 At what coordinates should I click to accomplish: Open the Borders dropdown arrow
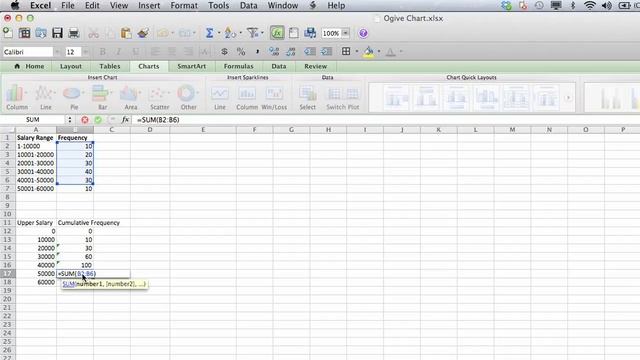(x=357, y=51)
